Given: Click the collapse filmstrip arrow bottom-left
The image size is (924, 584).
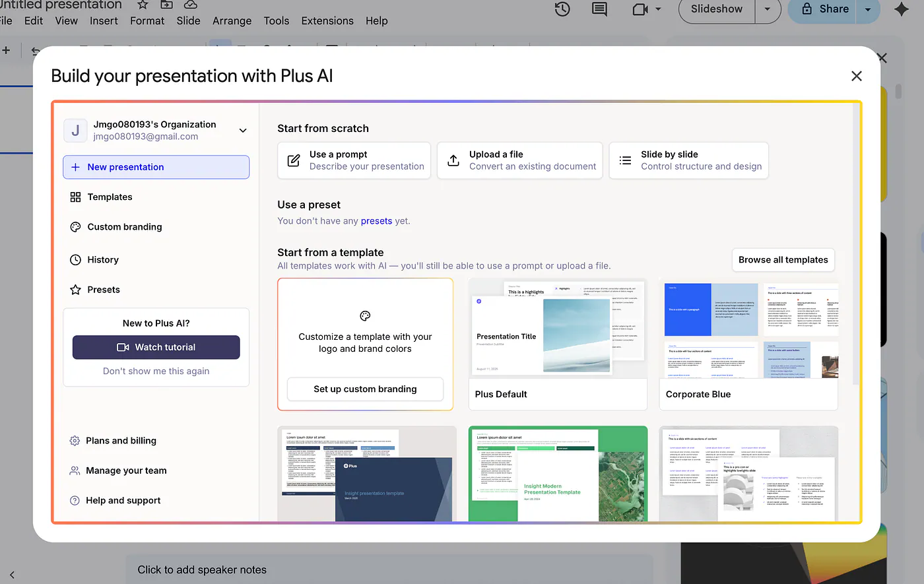Looking at the screenshot, I should pyautogui.click(x=12, y=575).
